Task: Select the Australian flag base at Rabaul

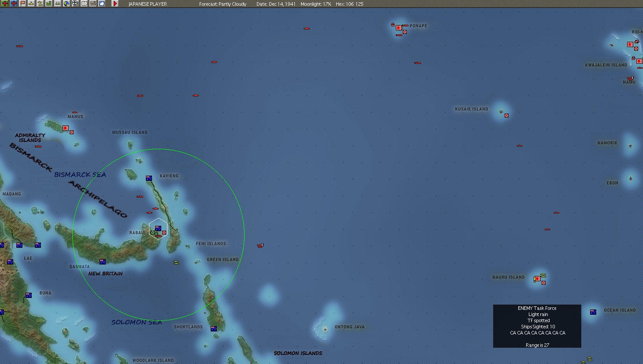Action: [158, 228]
